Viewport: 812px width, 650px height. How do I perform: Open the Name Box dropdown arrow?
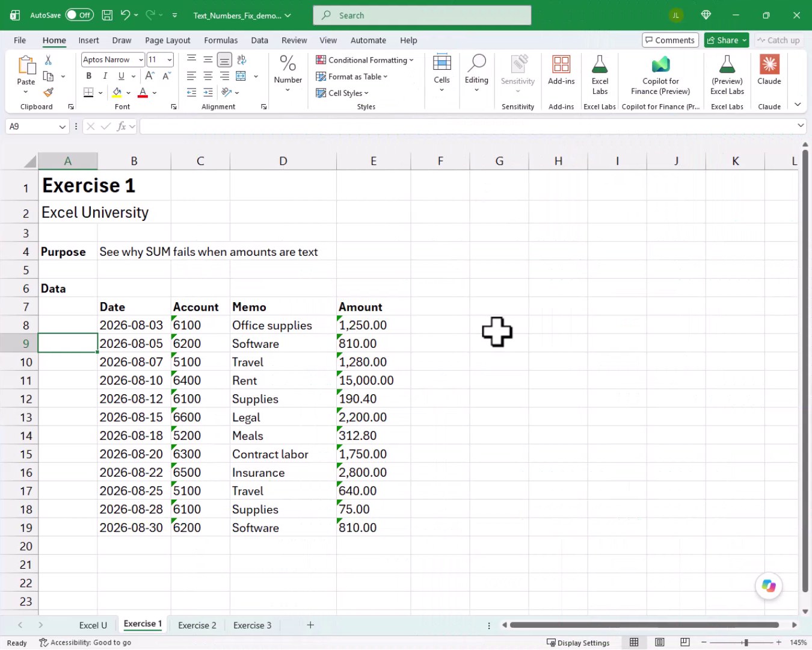pos(62,126)
